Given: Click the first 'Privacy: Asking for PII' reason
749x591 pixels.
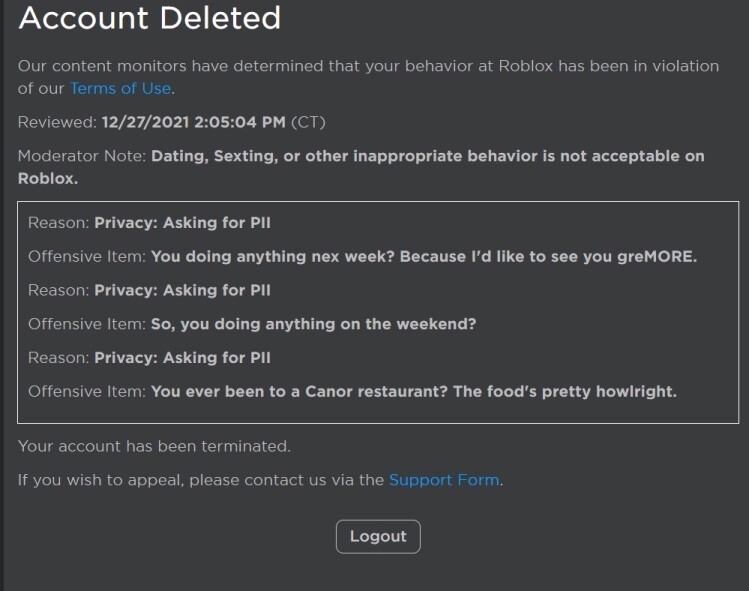Looking at the screenshot, I should tap(182, 222).
